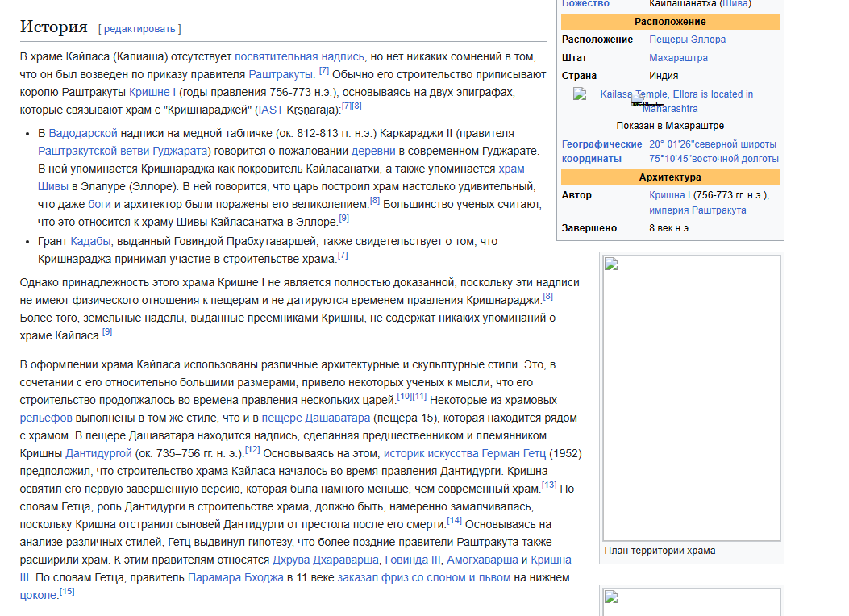Screen dimensions: 849x616
Task: Click the IAST link
Action: point(270,110)
